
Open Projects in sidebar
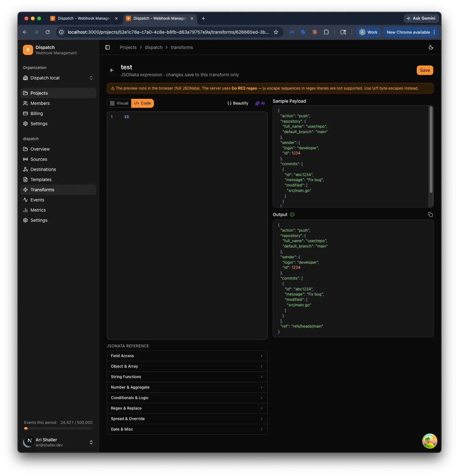pyautogui.click(x=58, y=93)
